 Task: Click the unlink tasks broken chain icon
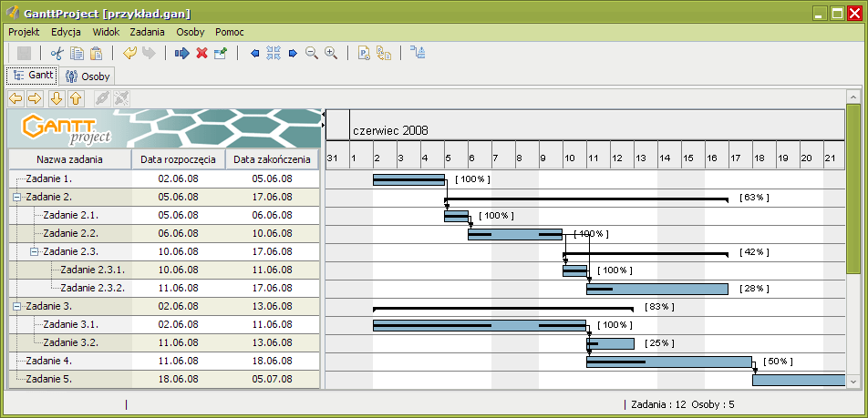click(x=122, y=98)
